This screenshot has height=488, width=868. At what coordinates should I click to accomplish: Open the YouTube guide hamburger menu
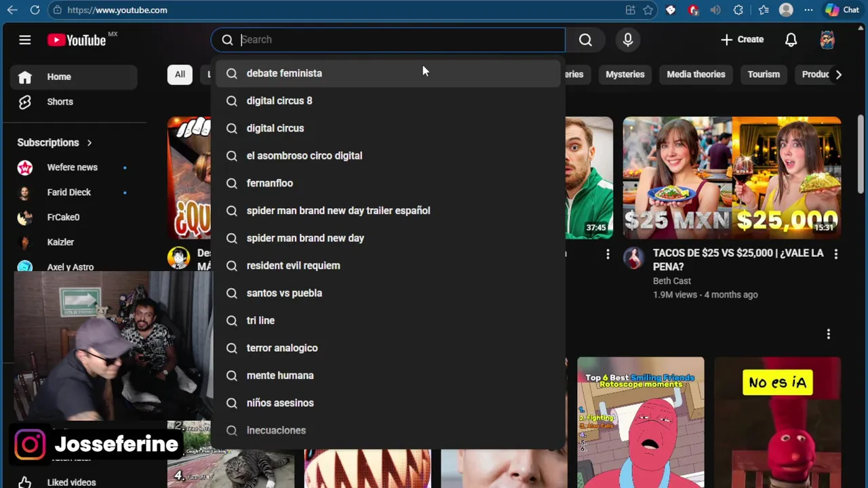point(25,40)
